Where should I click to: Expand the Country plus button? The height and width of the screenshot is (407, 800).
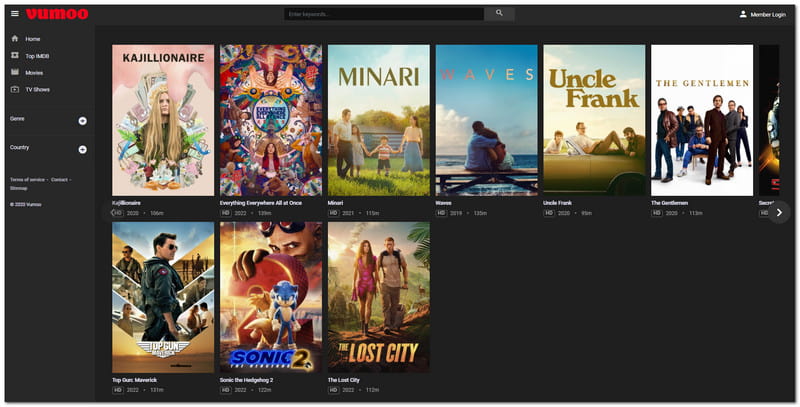pos(83,149)
